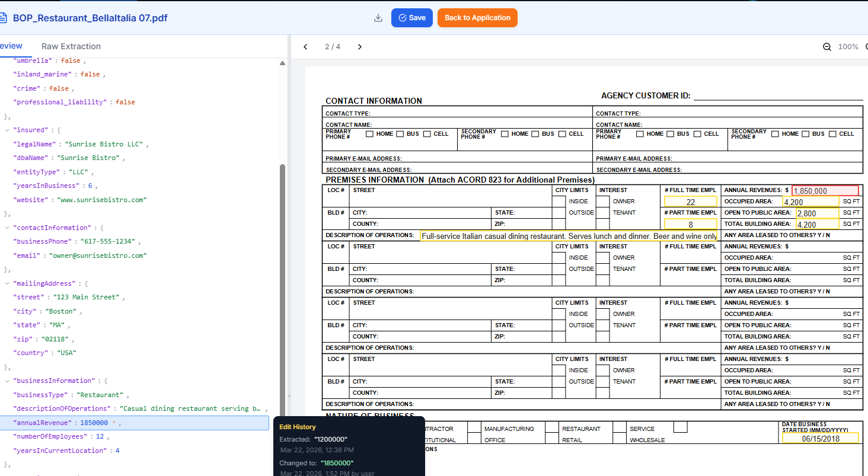Click the download PDF icon in the toolbar
The width and height of the screenshot is (868, 476).
tap(378, 18)
